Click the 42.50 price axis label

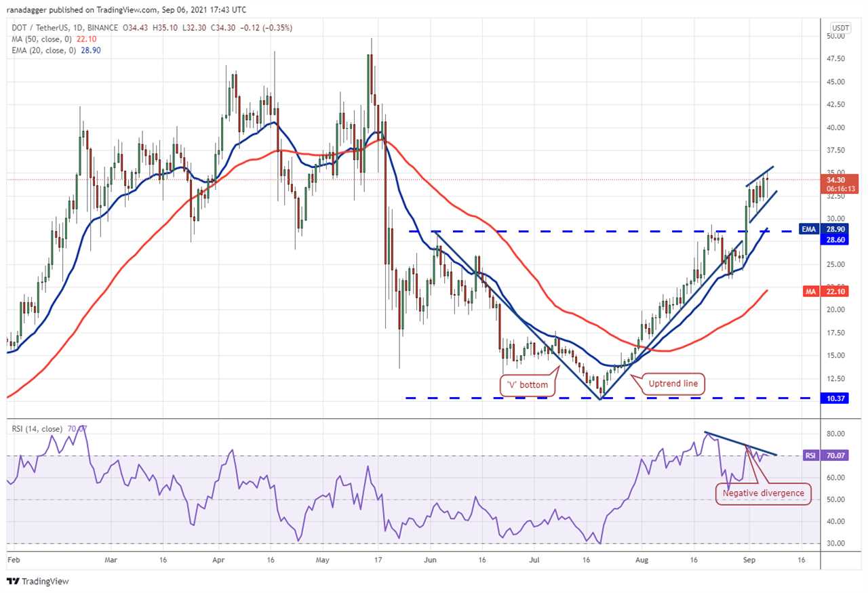pos(835,104)
